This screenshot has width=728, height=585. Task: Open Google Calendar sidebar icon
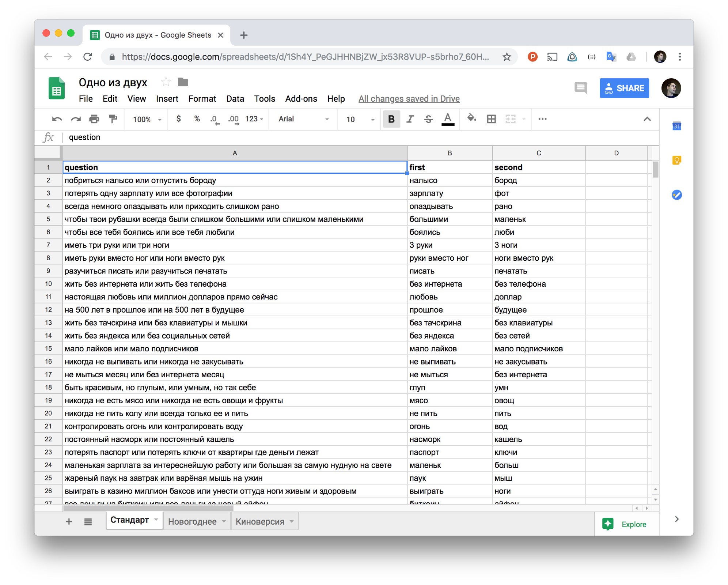click(676, 126)
